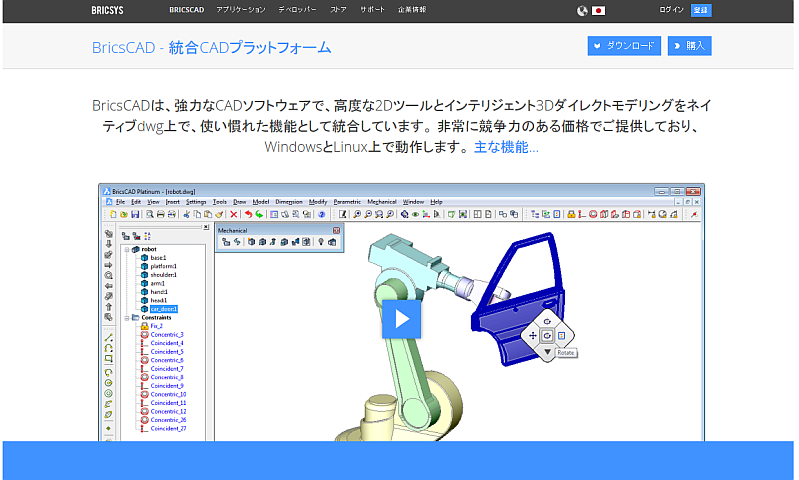Select Concentric_10 constraint in tree

pyautogui.click(x=169, y=394)
